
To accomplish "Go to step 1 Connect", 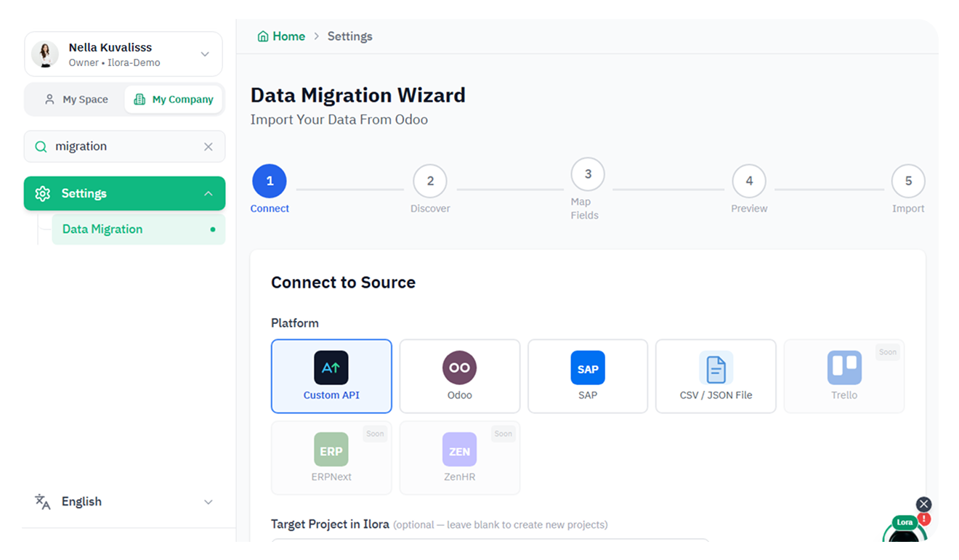I will pos(270,181).
